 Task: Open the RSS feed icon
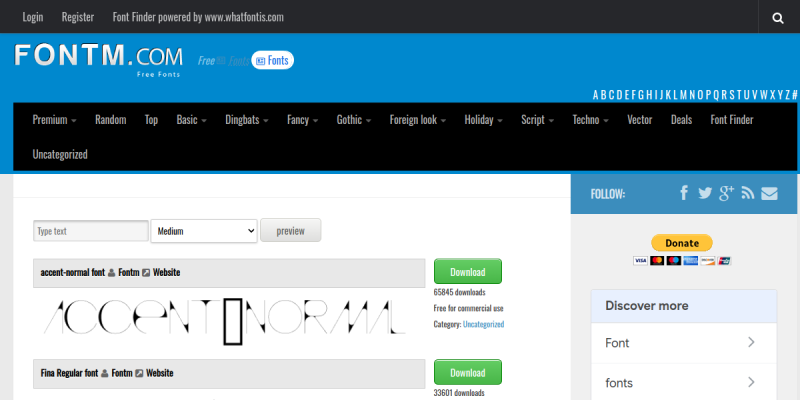[748, 193]
